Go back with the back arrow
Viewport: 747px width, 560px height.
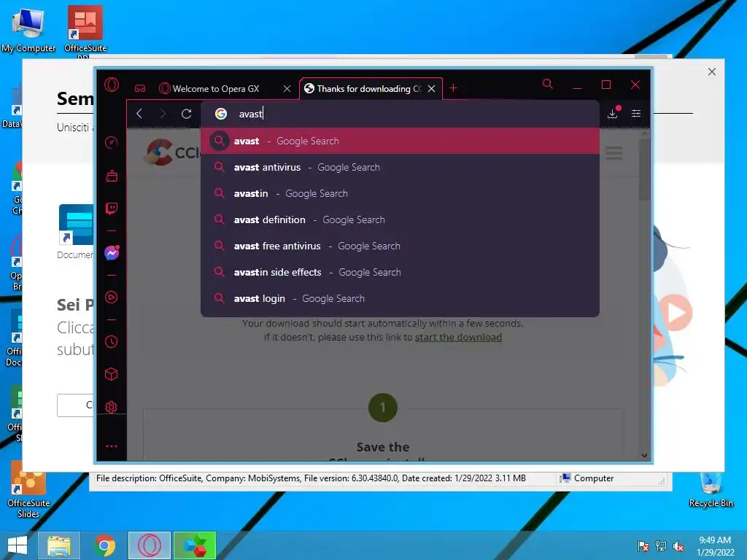tap(139, 113)
